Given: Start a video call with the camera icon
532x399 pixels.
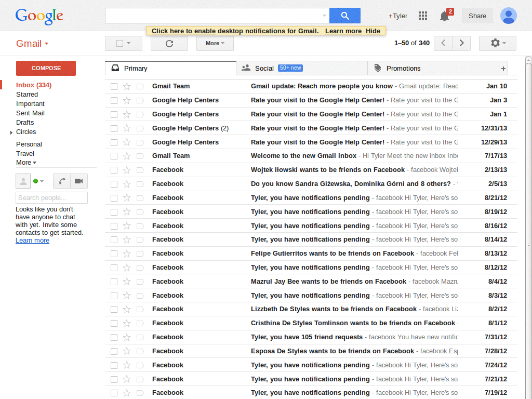Looking at the screenshot, I should click(x=79, y=181).
